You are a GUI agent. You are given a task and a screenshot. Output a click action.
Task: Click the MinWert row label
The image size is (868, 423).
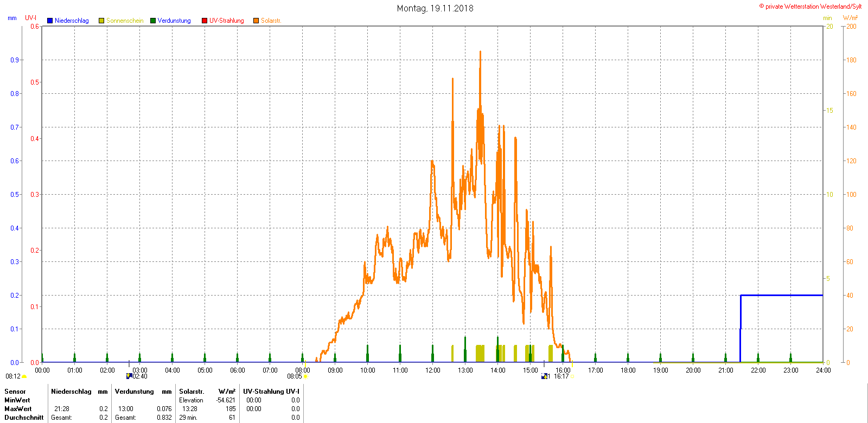(17, 400)
